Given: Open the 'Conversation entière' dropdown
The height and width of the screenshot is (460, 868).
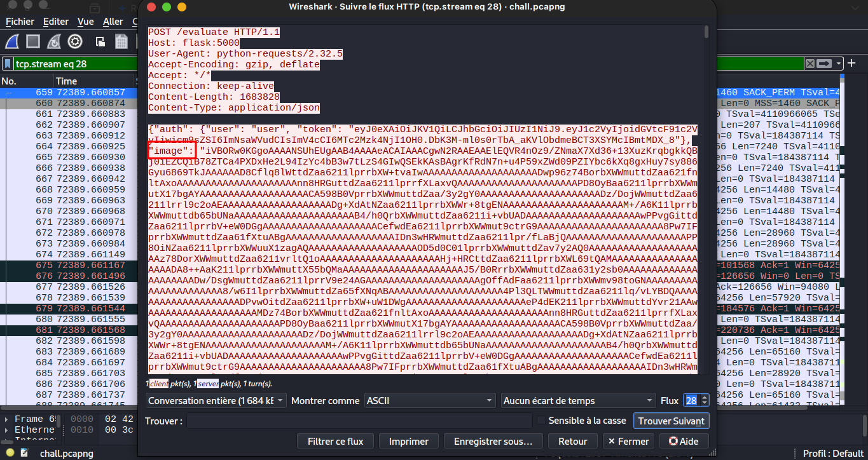Looking at the screenshot, I should point(216,401).
